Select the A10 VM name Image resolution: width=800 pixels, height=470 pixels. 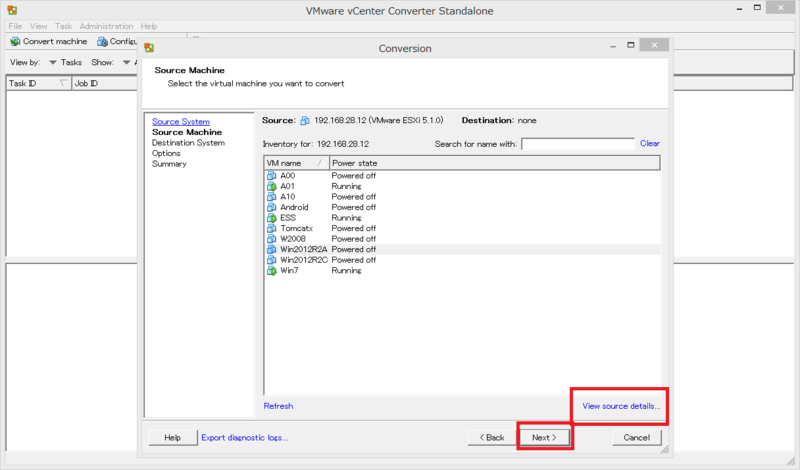tap(288, 196)
